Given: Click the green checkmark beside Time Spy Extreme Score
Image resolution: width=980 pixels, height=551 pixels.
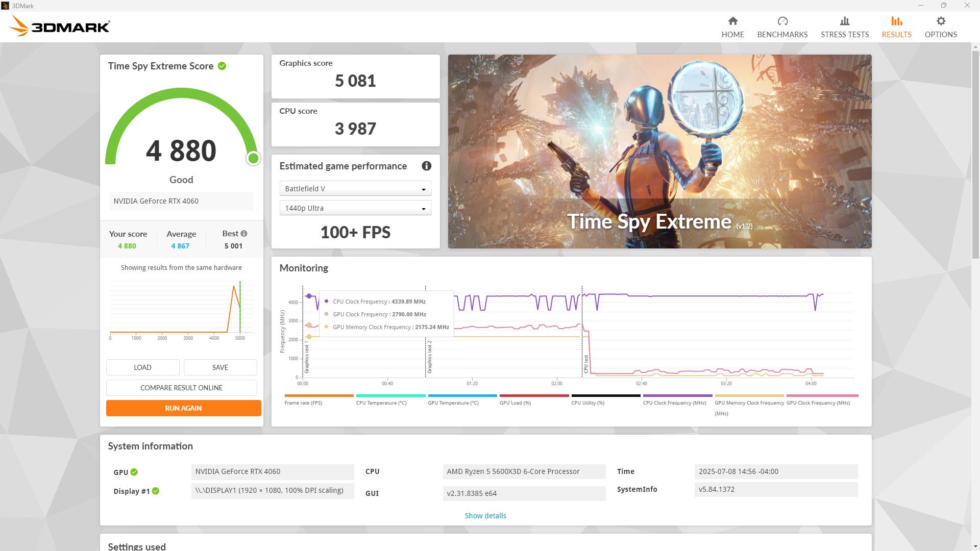Looking at the screenshot, I should point(221,66).
